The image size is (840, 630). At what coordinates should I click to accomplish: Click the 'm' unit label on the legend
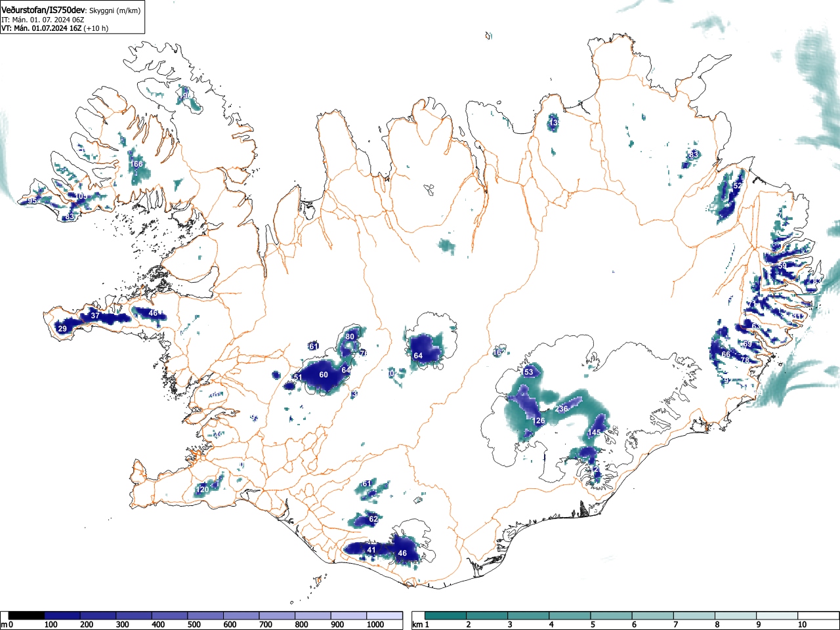(x=4, y=625)
